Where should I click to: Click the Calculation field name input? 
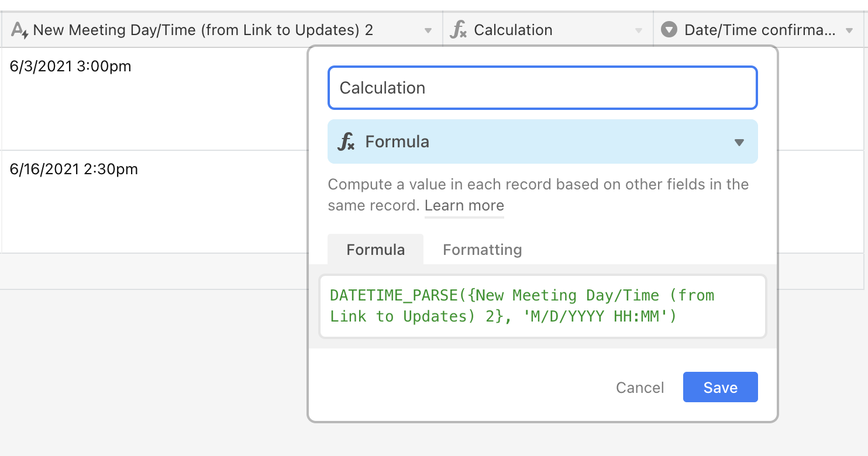(x=543, y=88)
